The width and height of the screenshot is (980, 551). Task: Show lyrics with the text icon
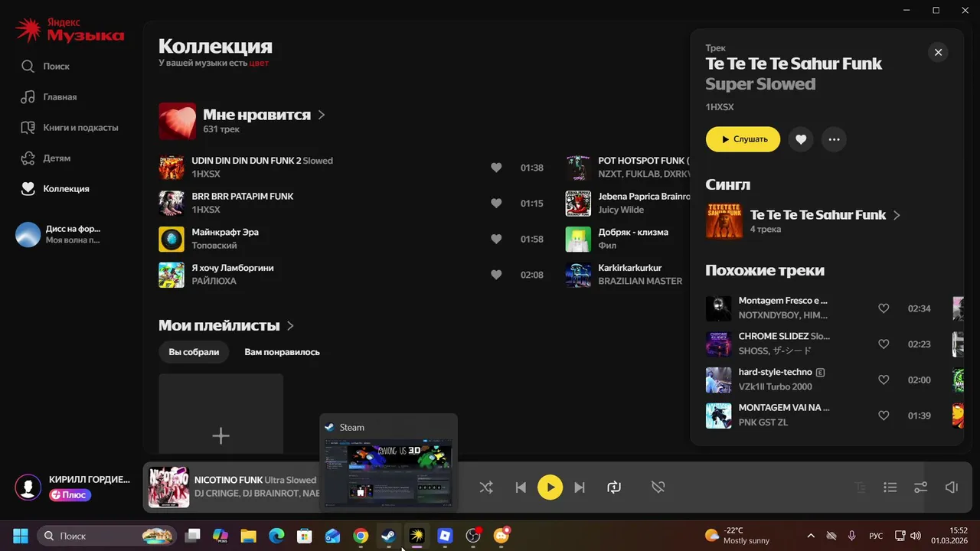[x=860, y=487]
